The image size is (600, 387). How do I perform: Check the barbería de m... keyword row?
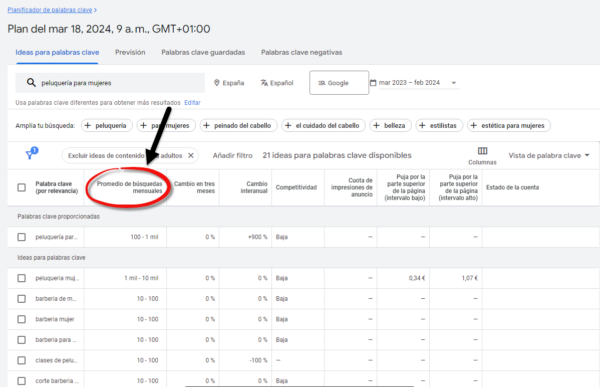point(21,299)
